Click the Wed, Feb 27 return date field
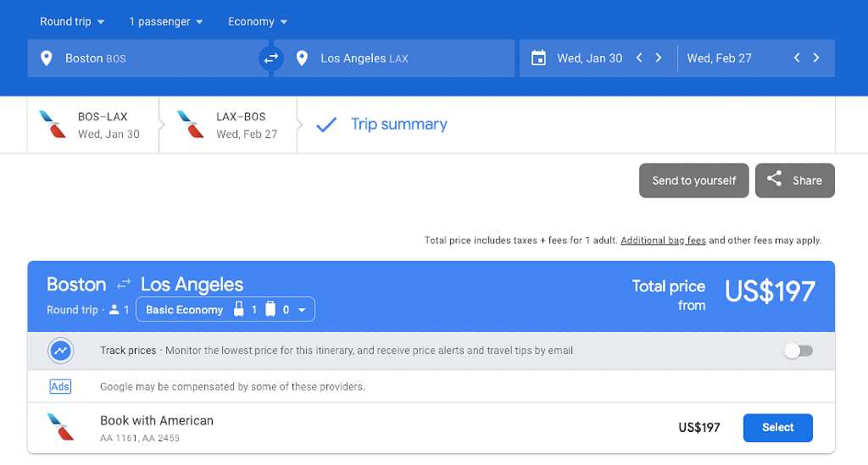This screenshot has height=465, width=868. tap(719, 58)
